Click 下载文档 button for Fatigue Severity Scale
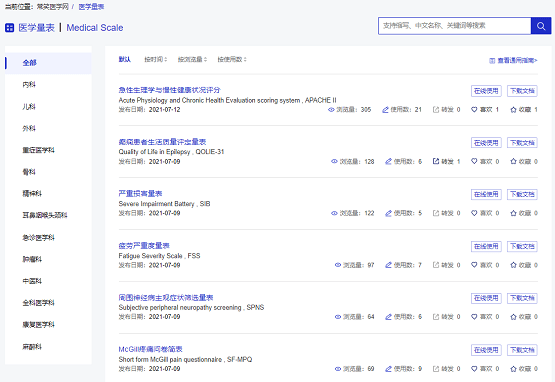 tap(522, 246)
